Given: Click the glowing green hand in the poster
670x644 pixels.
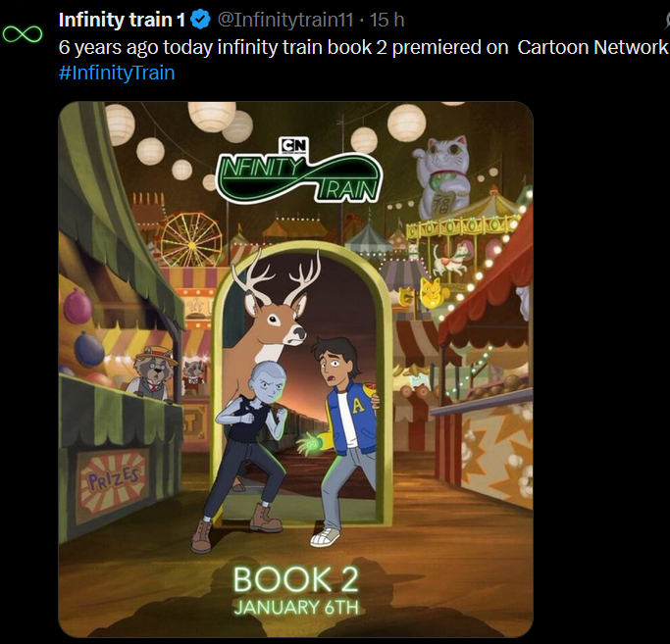Looking at the screenshot, I should pos(314,441).
